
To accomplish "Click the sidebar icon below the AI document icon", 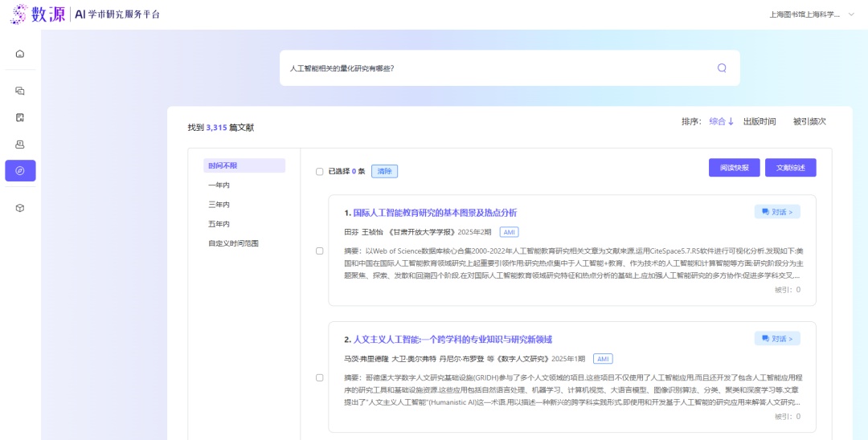I will [20, 145].
